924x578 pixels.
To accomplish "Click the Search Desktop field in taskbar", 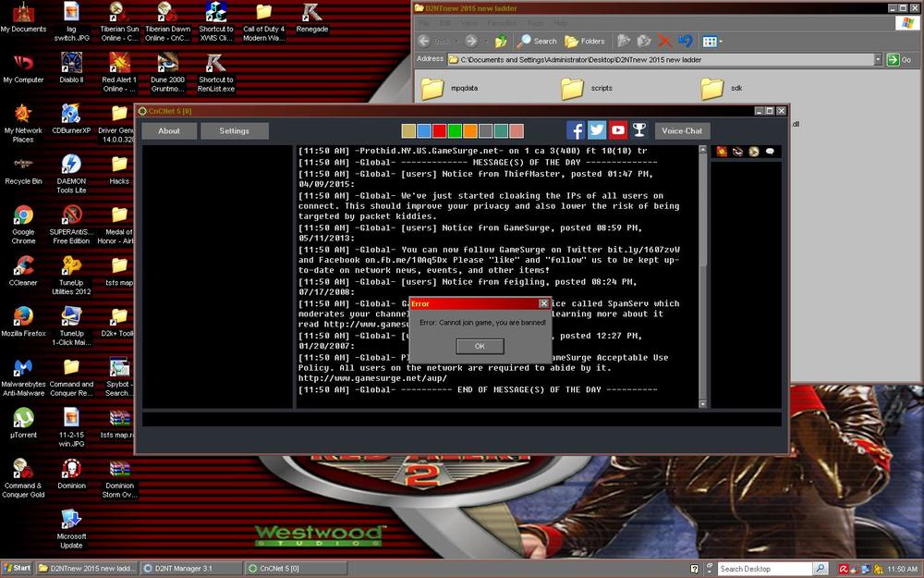I will pyautogui.click(x=765, y=569).
